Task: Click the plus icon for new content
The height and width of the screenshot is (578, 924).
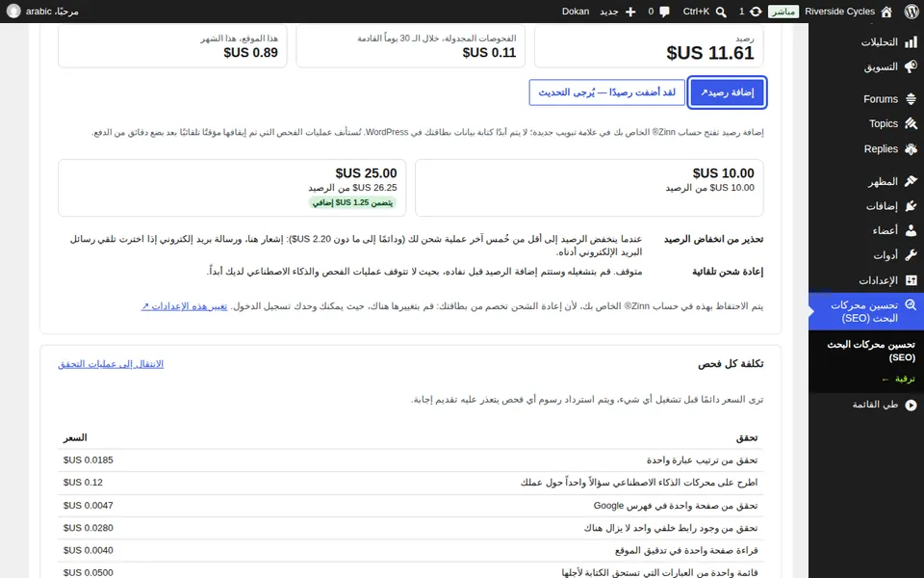Action: tap(629, 12)
